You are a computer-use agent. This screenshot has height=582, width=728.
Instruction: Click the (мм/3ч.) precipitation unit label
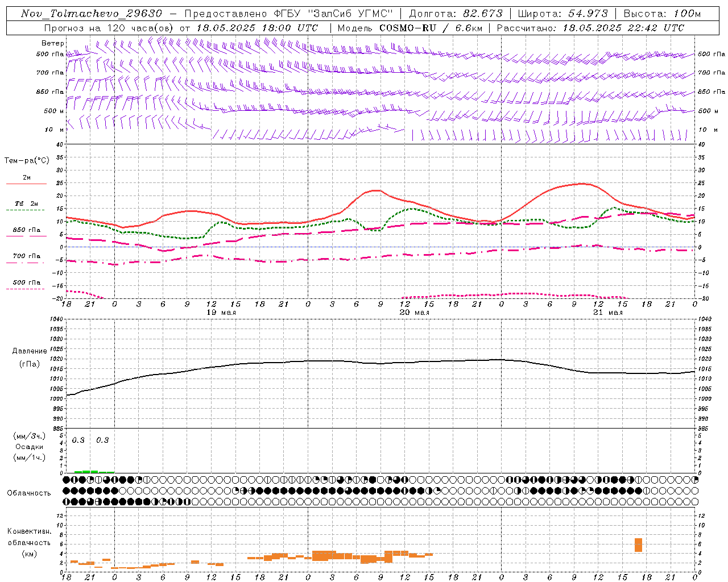point(30,436)
